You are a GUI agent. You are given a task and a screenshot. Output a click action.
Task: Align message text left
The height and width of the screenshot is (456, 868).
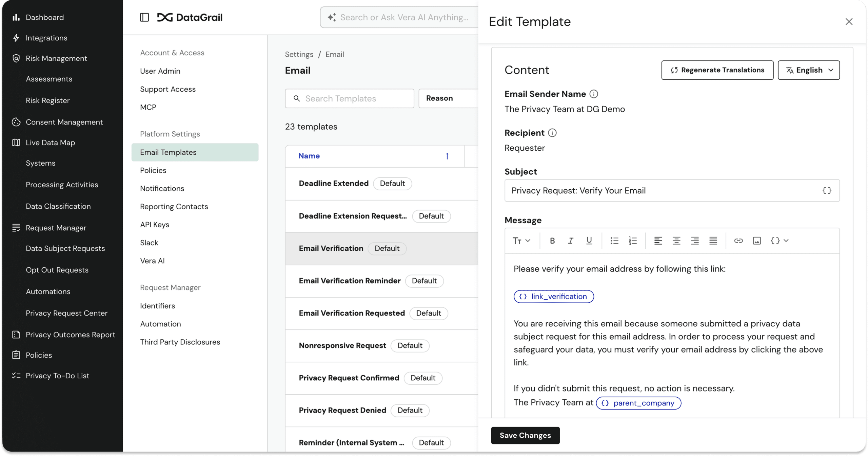tap(658, 241)
